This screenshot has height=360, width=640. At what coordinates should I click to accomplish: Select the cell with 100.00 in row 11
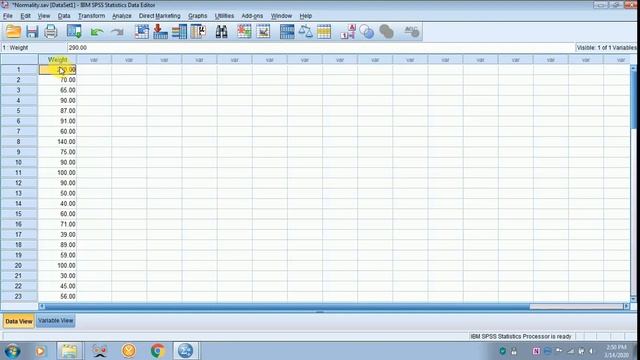point(57,173)
